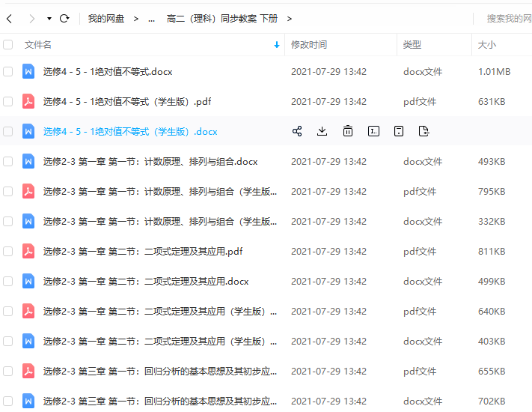Click the 搜索我的网盘 search field
This screenshot has width=532, height=412.
(x=508, y=18)
